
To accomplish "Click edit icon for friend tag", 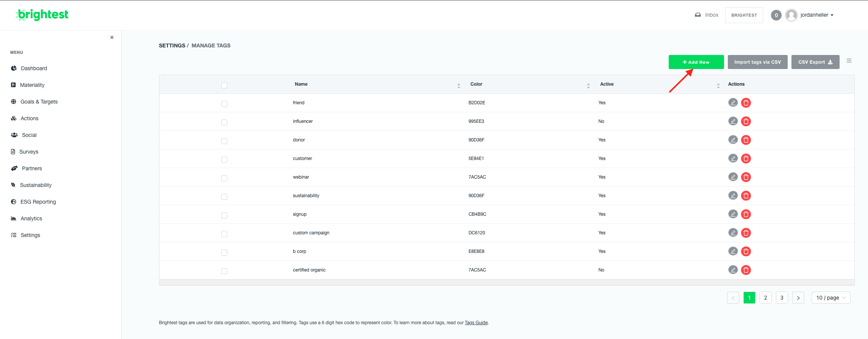I will click(733, 103).
